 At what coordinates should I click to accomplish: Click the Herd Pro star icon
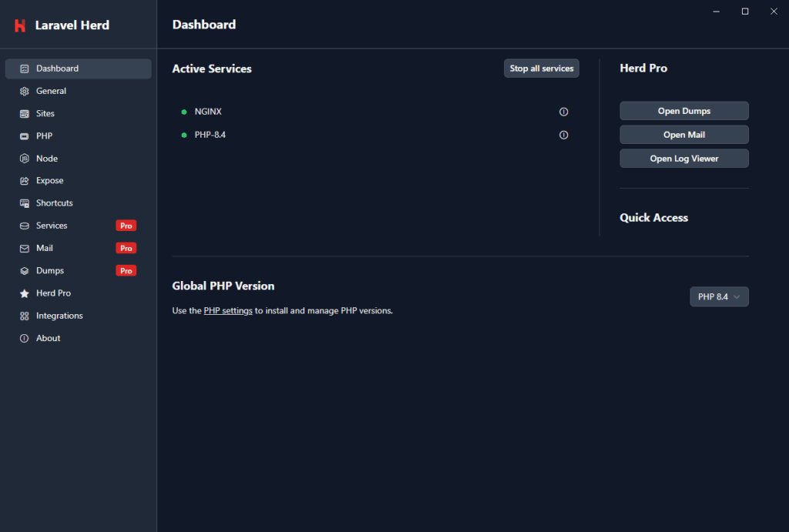[x=24, y=293]
